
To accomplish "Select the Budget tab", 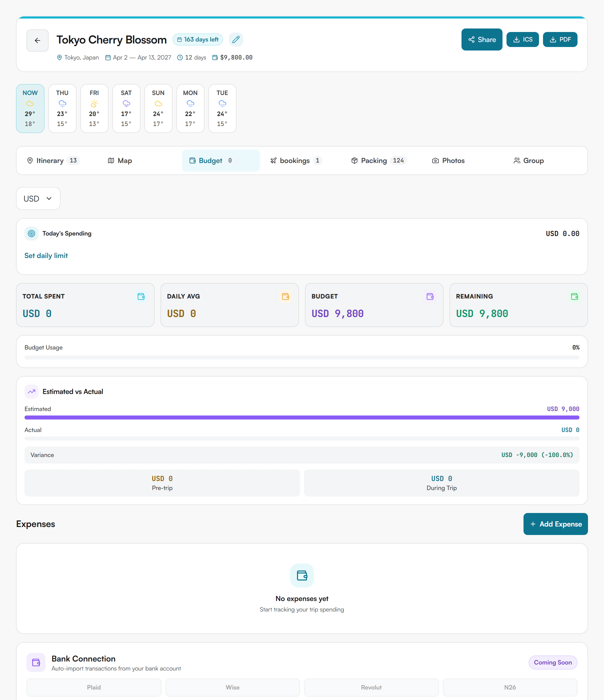I will coord(221,160).
